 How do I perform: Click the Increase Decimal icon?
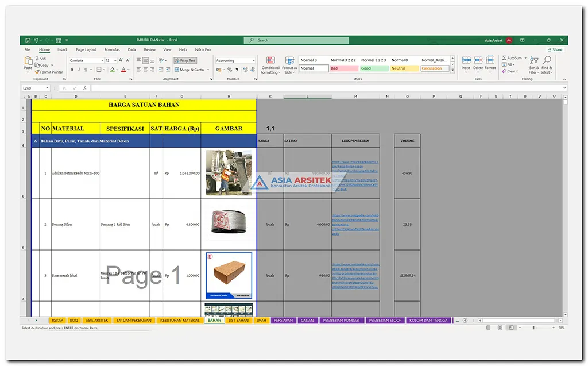pyautogui.click(x=246, y=70)
